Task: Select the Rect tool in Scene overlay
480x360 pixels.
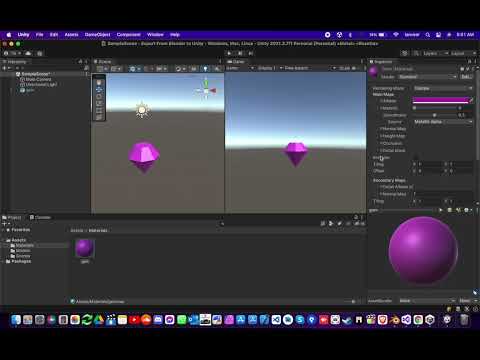Action: (99, 111)
